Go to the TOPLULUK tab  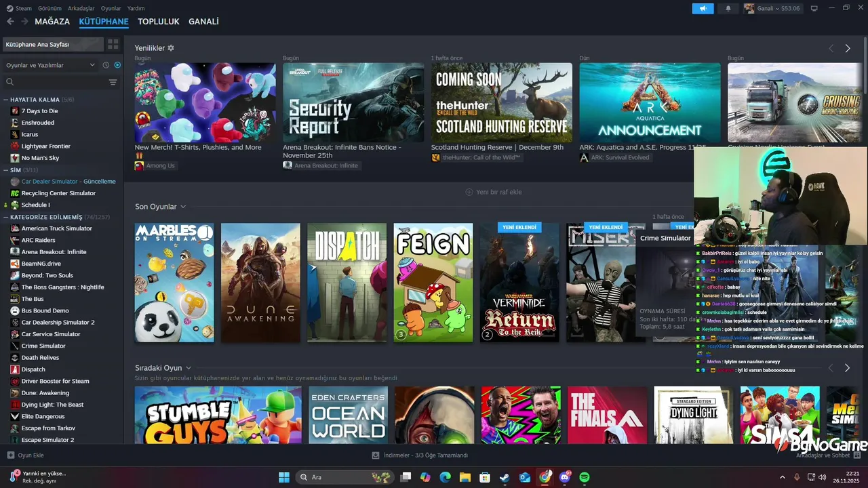[159, 22]
